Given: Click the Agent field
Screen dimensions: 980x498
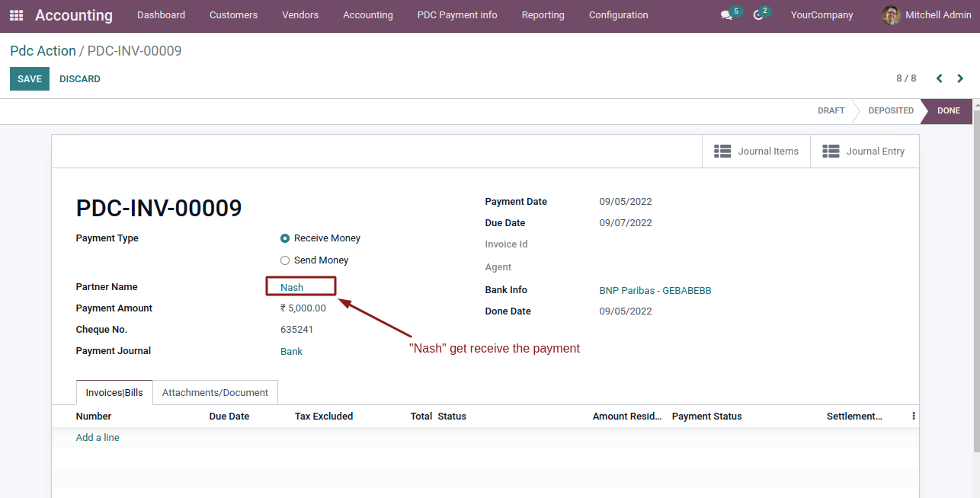Looking at the screenshot, I should click(x=498, y=267).
